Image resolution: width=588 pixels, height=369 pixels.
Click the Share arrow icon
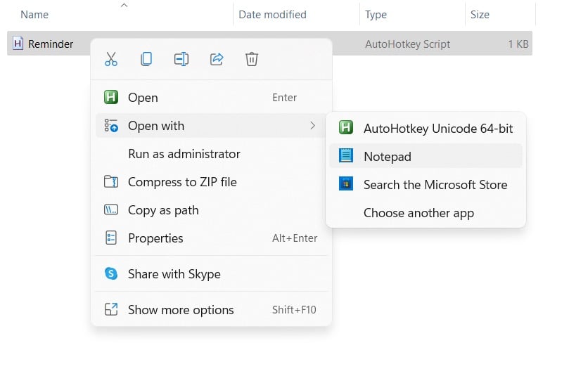217,59
